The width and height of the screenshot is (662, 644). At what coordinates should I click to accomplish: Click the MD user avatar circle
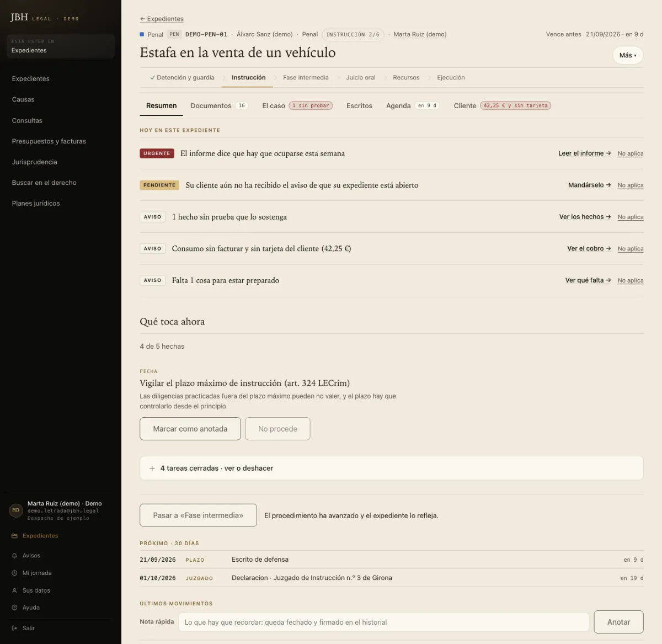click(x=16, y=510)
